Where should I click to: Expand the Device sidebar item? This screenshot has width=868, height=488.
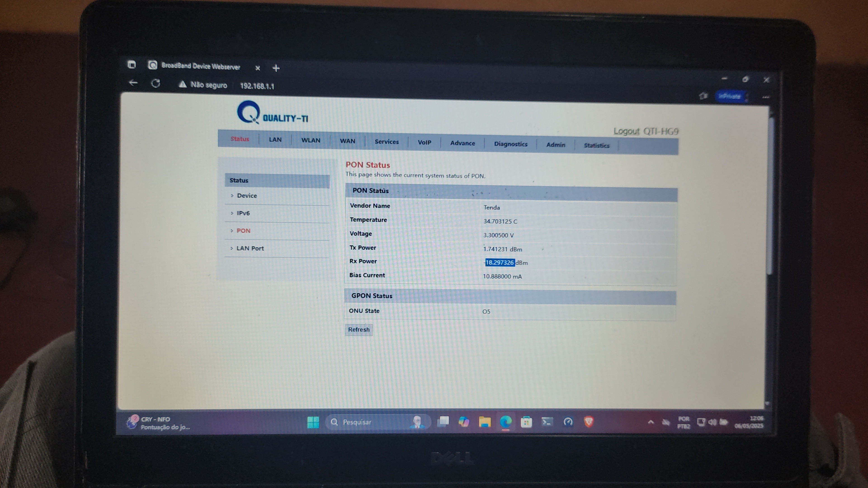point(247,196)
